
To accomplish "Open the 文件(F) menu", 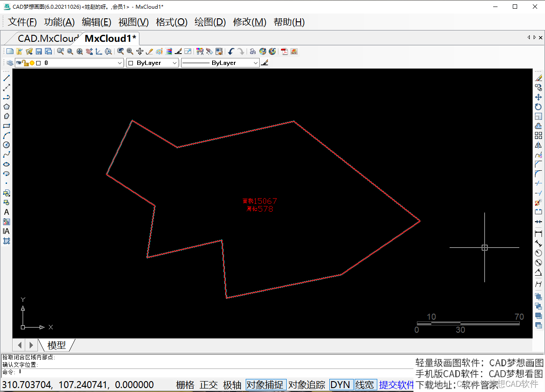I will tap(23, 22).
